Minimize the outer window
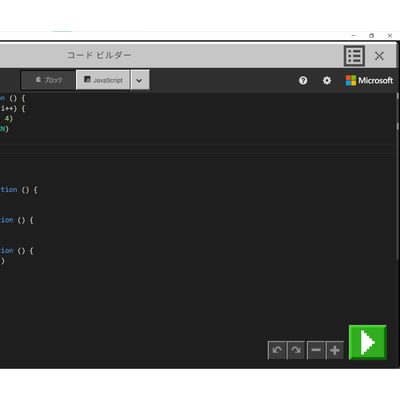The width and height of the screenshot is (400, 400). 354,35
